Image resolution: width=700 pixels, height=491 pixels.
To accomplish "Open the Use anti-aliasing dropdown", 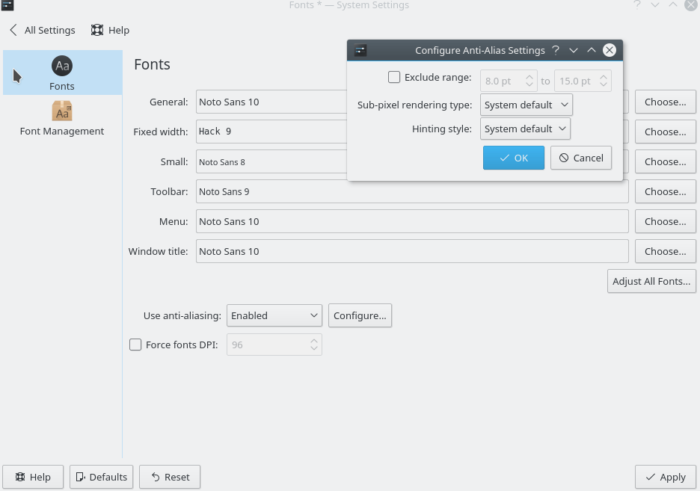I will [x=274, y=316].
